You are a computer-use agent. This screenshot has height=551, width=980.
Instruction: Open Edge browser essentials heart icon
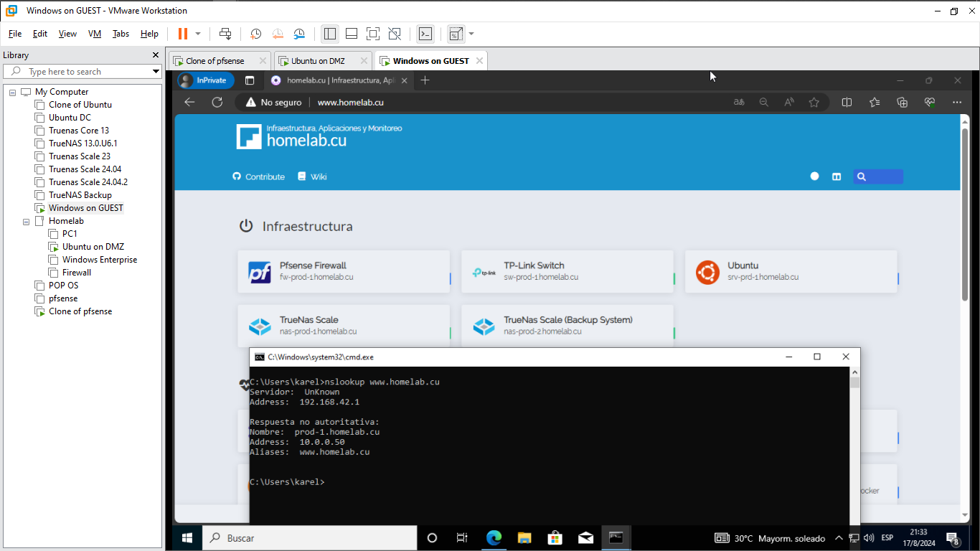click(x=930, y=103)
